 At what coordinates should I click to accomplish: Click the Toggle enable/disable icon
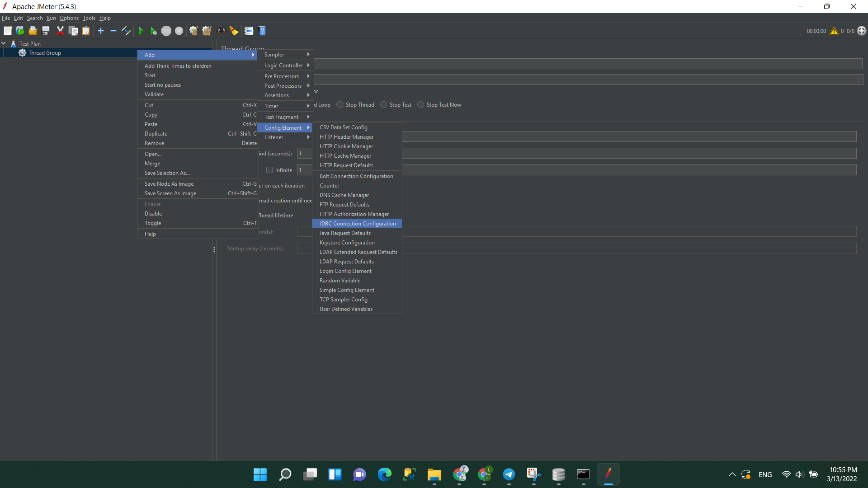(x=126, y=31)
